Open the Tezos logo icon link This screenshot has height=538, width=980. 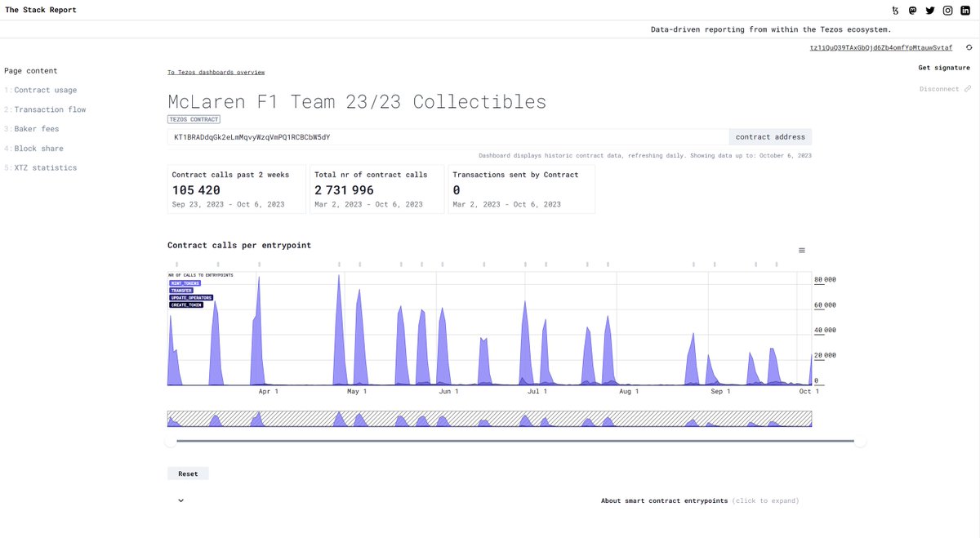[895, 11]
